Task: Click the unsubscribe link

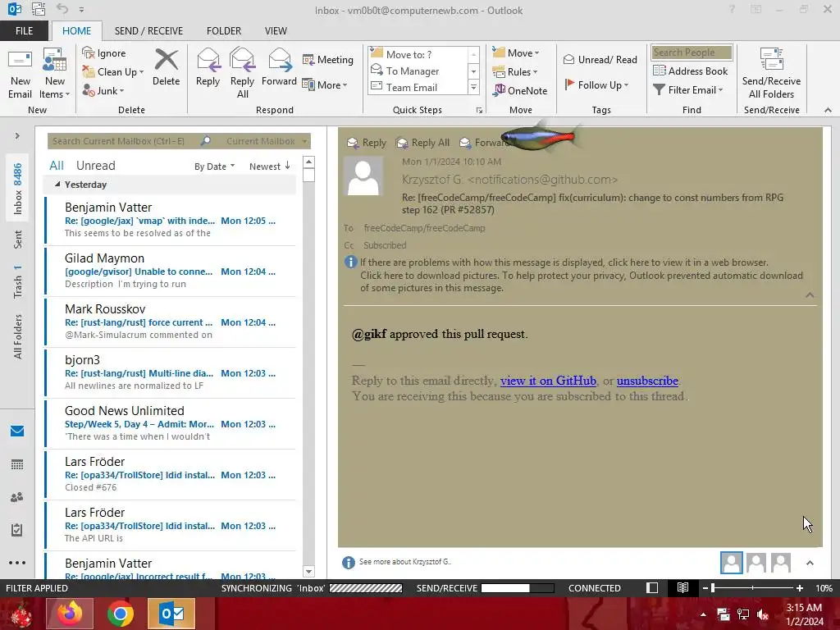Action: (x=647, y=381)
